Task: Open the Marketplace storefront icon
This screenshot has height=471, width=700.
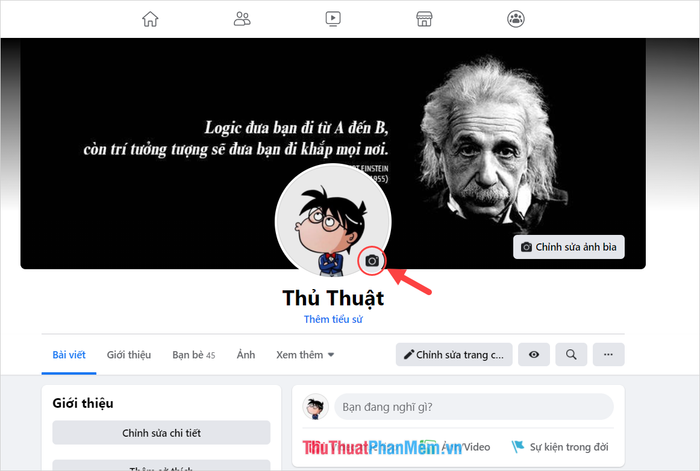Action: pos(424,19)
